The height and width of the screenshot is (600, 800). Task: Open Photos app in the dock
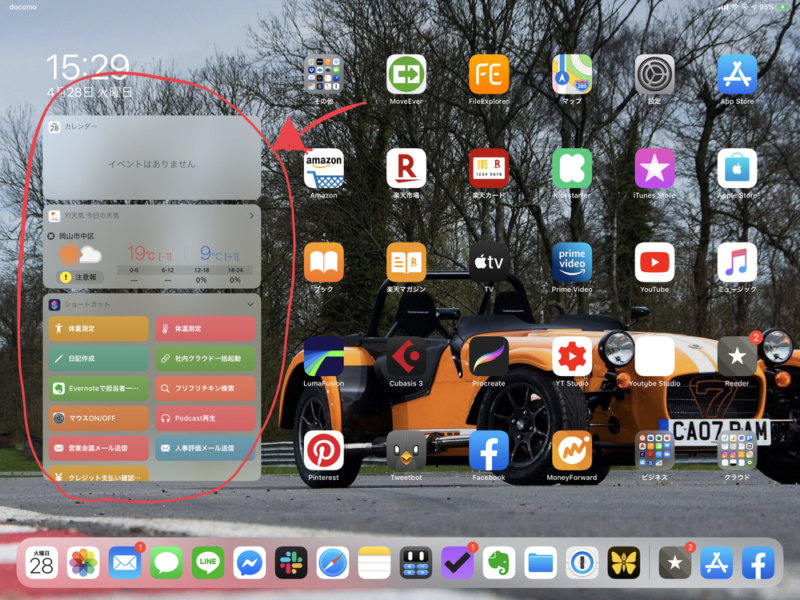pos(83,563)
